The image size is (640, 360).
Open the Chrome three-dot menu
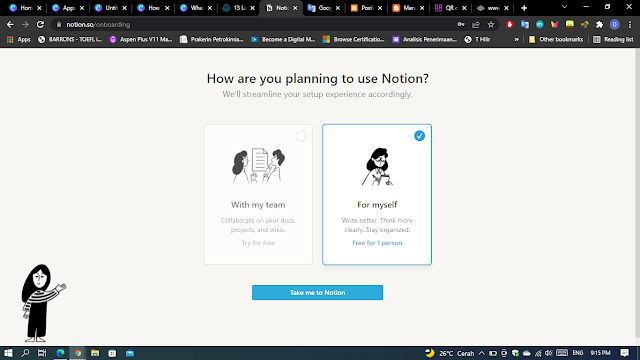point(629,24)
